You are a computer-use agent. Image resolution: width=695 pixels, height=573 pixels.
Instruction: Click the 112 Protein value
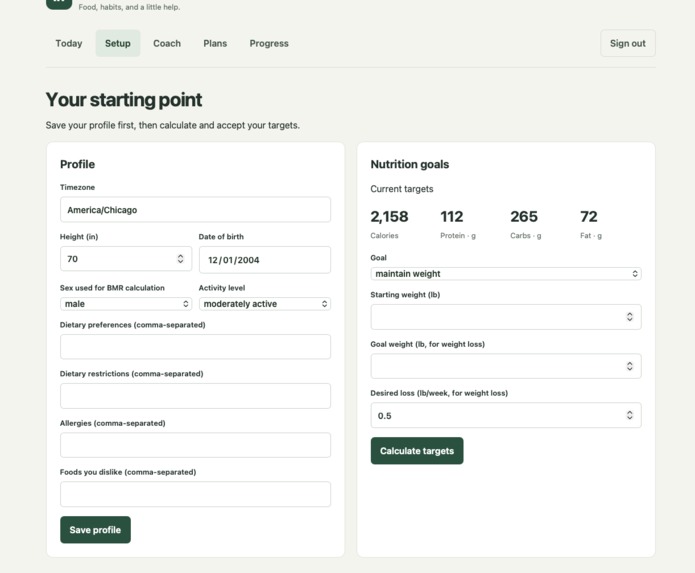point(451,217)
